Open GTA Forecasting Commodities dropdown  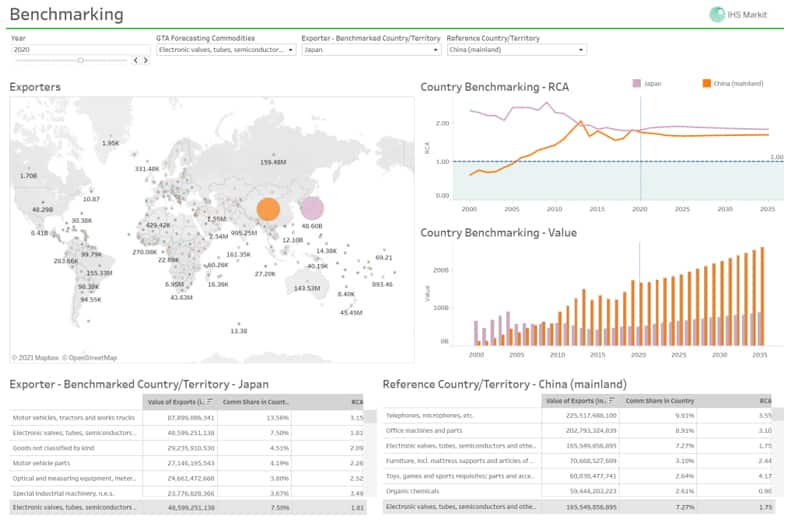226,49
